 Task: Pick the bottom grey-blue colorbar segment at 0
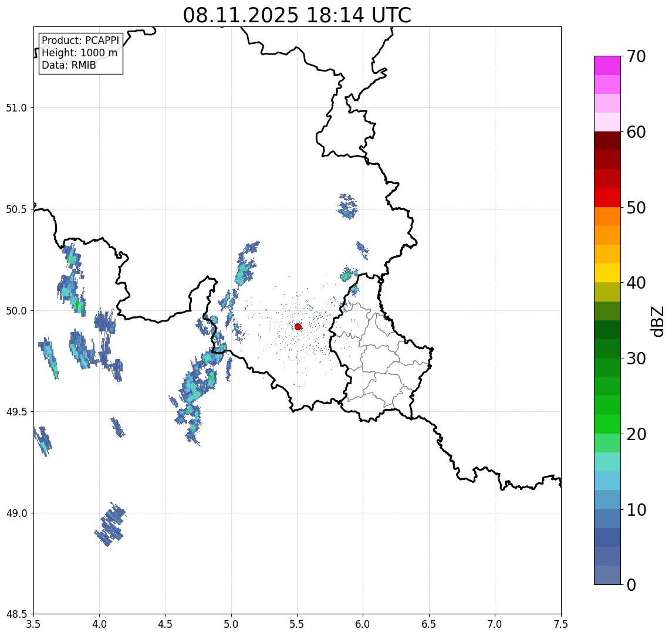click(x=607, y=575)
